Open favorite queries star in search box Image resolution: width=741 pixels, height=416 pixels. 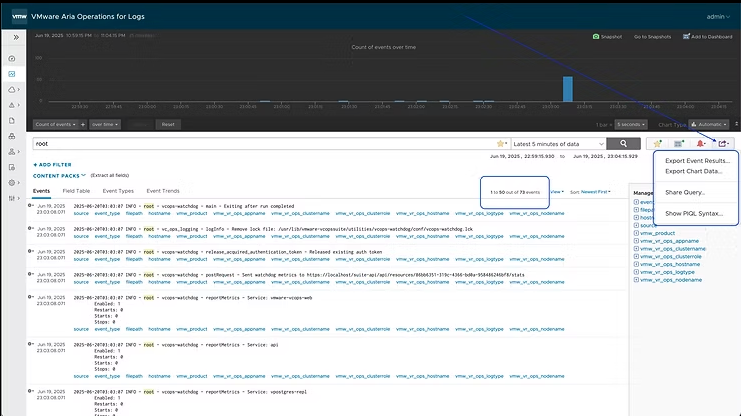click(x=501, y=144)
